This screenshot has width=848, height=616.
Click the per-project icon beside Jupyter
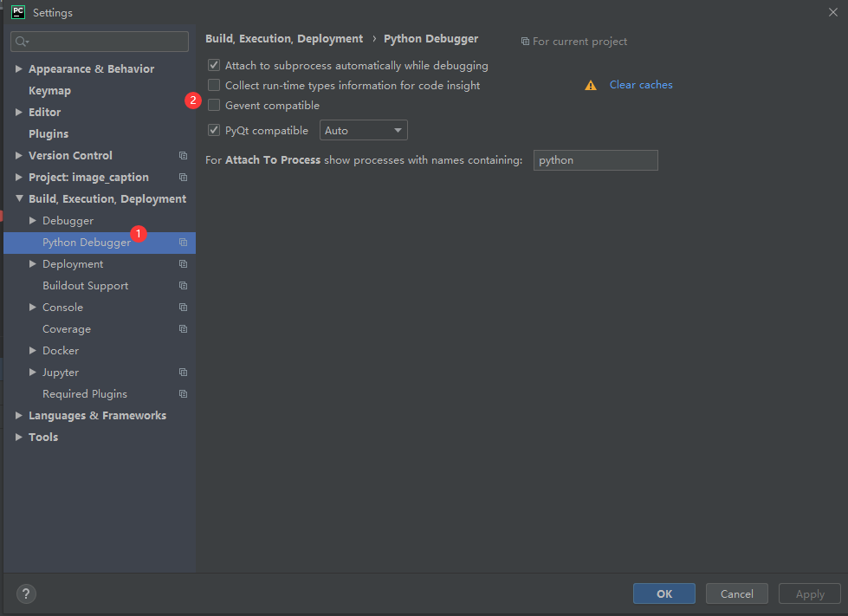183,372
